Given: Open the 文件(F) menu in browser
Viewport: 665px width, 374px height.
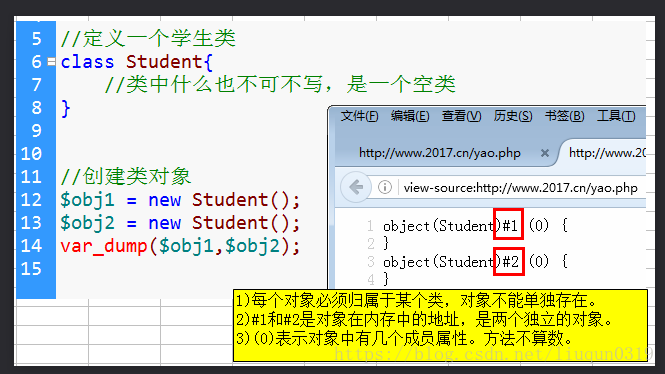Looking at the screenshot, I should (359, 116).
